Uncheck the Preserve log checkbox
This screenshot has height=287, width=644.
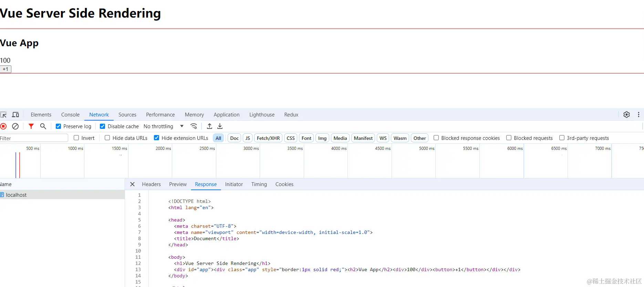point(59,126)
